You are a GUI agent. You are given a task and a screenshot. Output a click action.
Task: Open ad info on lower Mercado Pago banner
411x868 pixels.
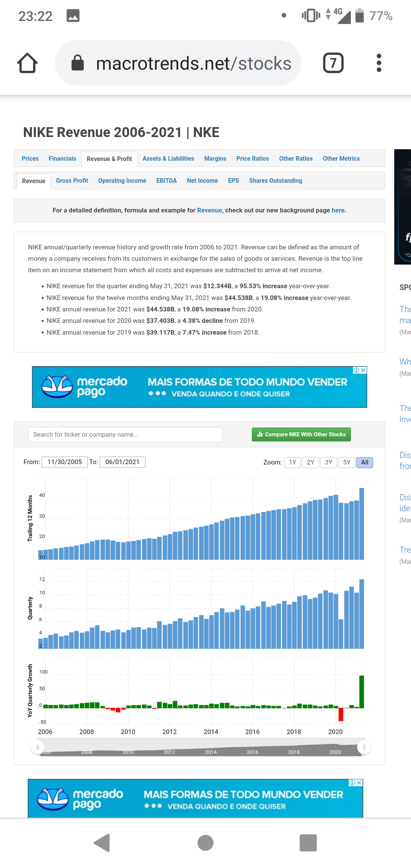point(352,783)
